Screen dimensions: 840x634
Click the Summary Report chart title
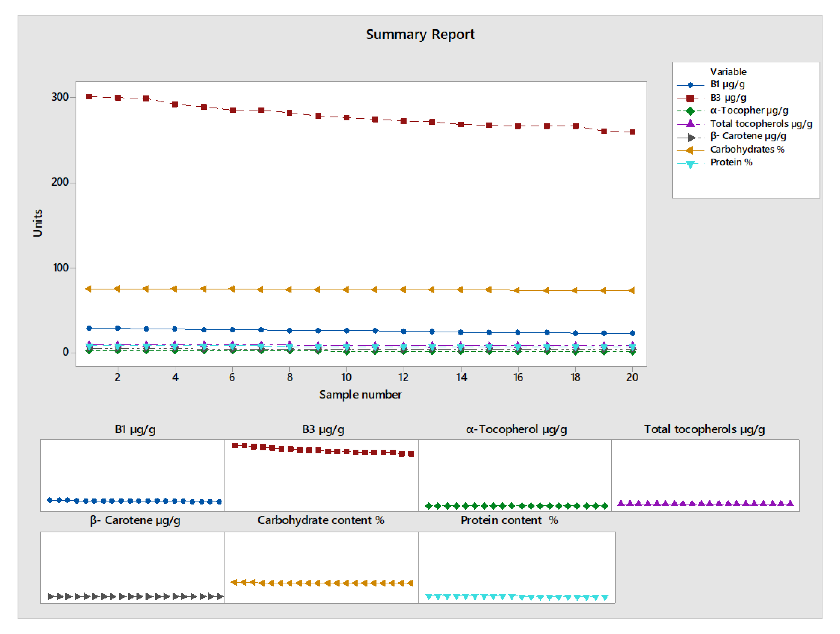[420, 35]
